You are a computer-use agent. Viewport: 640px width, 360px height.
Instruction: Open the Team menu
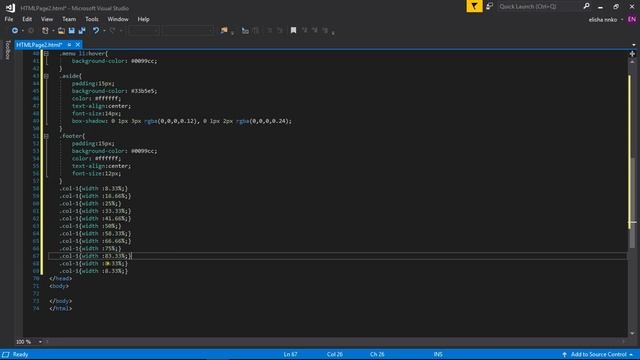(69, 19)
